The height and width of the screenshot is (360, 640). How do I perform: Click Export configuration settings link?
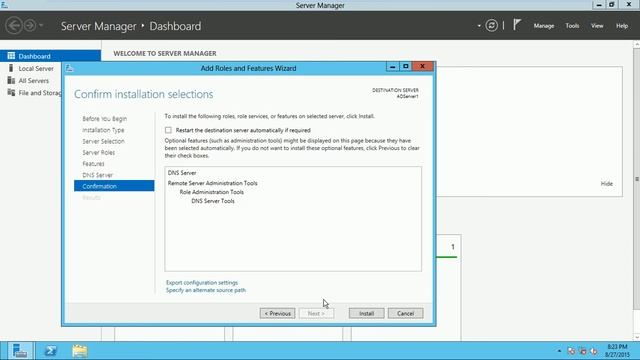202,282
